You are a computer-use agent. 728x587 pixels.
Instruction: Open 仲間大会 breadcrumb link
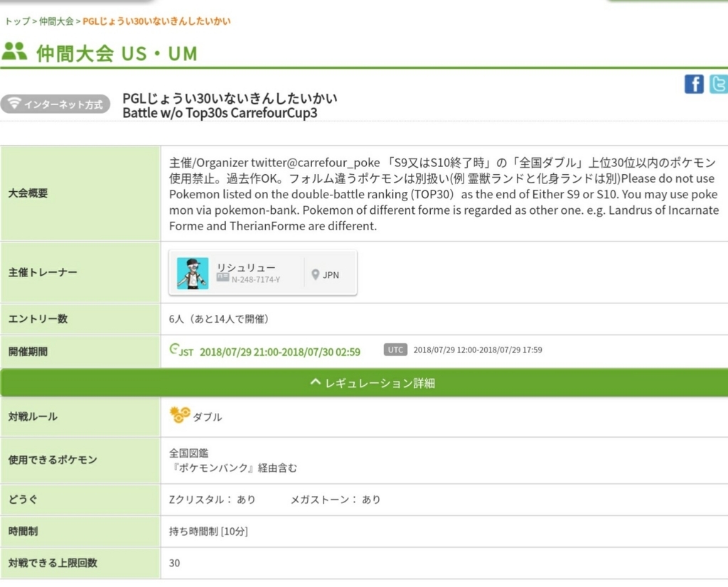click(56, 21)
